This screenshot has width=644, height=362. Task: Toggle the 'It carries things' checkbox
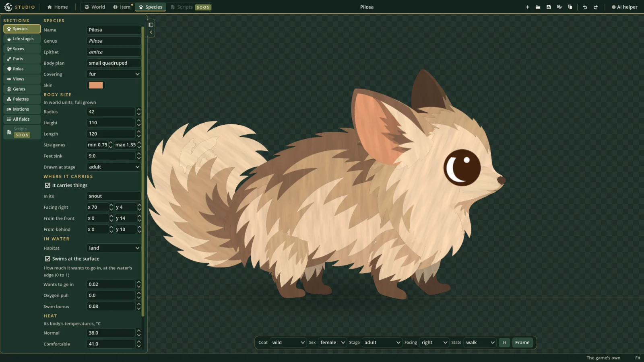click(x=47, y=185)
